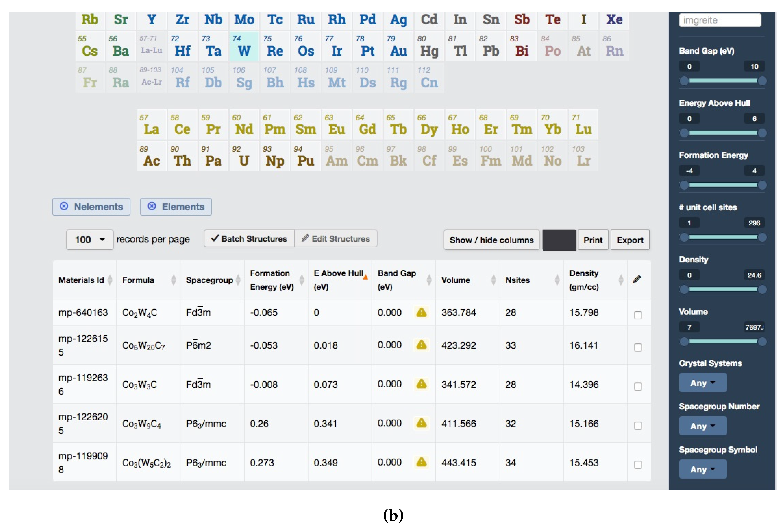
Task: Sort table by Density column arrows
Action: coord(621,280)
